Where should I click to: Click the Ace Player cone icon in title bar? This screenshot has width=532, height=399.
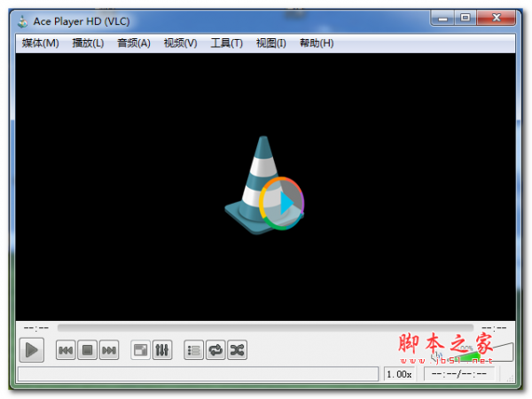tap(23, 21)
